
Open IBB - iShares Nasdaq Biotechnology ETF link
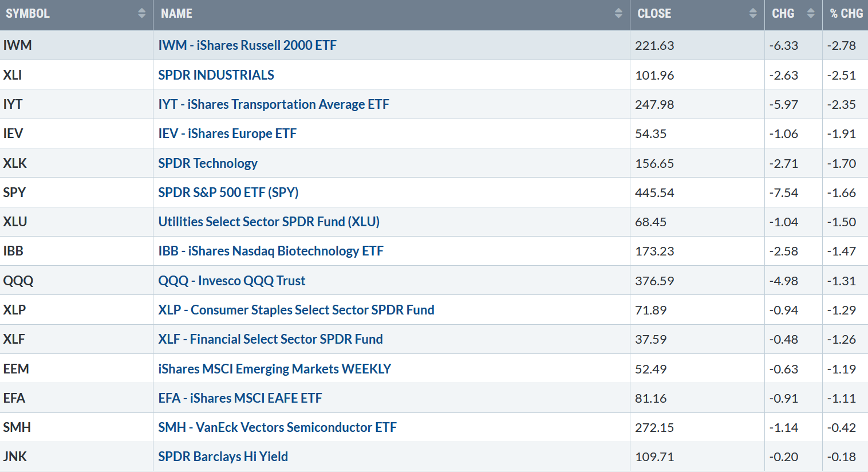(x=271, y=251)
